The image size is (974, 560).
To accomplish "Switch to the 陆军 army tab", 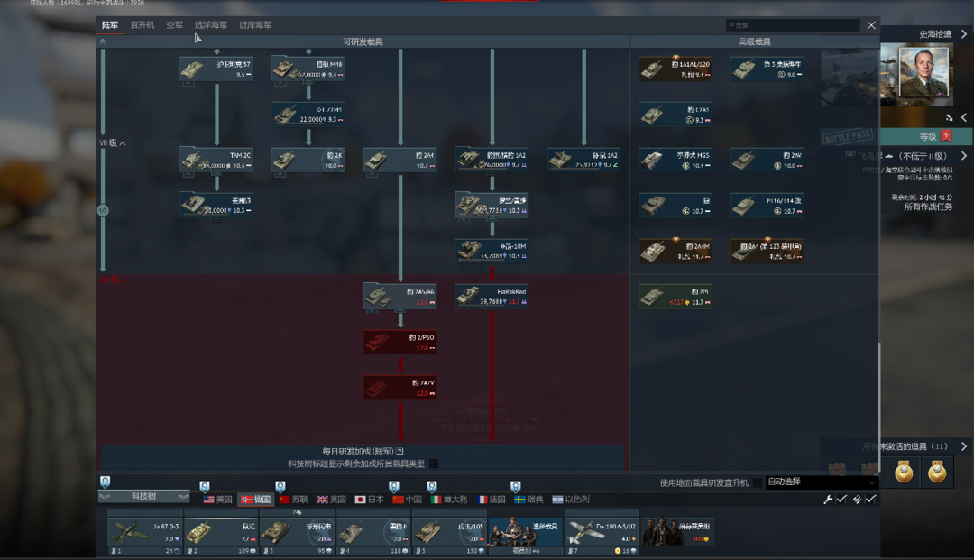I will 110,25.
